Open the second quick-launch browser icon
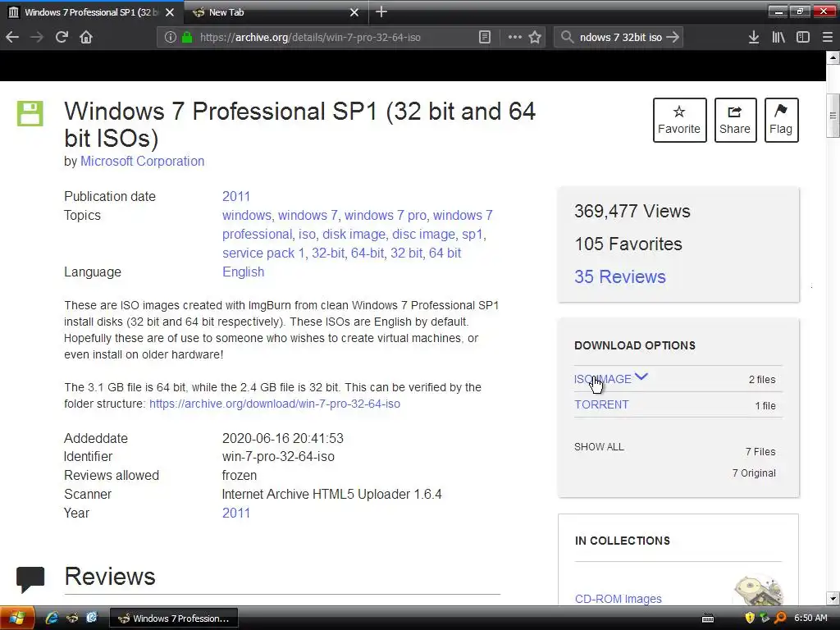Viewport: 840px width, 630px height. click(72, 619)
